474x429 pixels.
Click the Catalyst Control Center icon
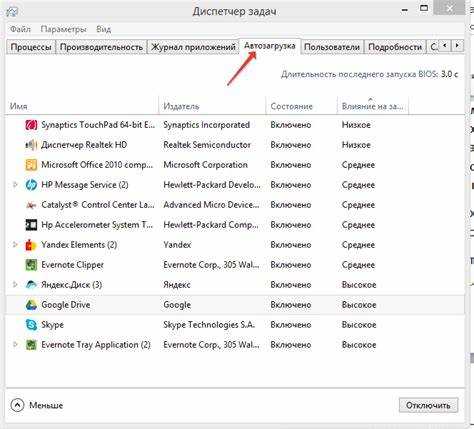click(x=31, y=205)
